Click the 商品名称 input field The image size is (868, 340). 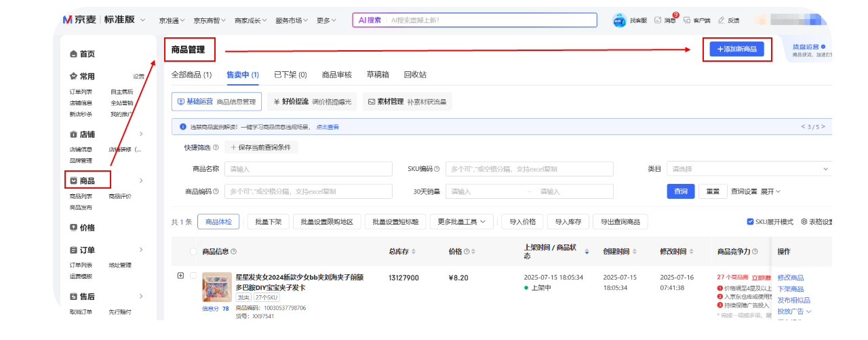(x=308, y=169)
